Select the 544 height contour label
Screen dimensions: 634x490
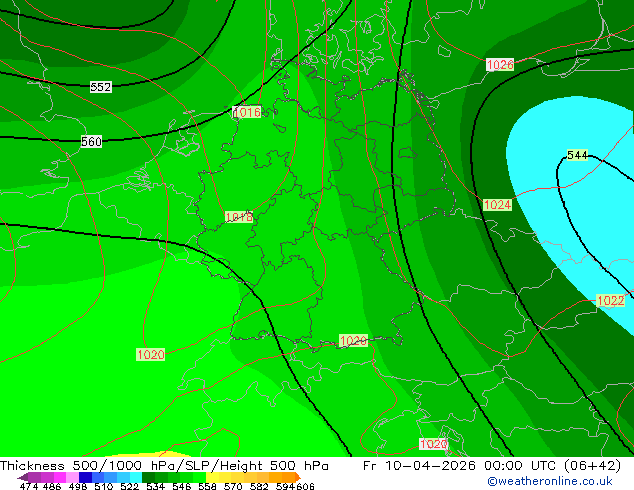[x=577, y=155]
